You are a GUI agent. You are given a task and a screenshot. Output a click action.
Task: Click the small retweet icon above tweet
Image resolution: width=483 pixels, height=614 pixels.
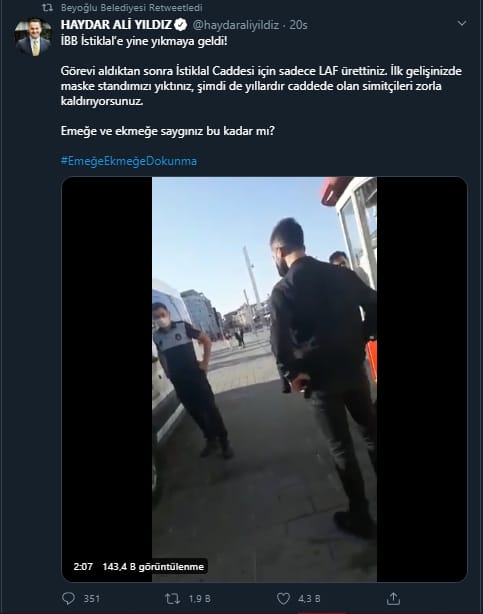point(47,7)
